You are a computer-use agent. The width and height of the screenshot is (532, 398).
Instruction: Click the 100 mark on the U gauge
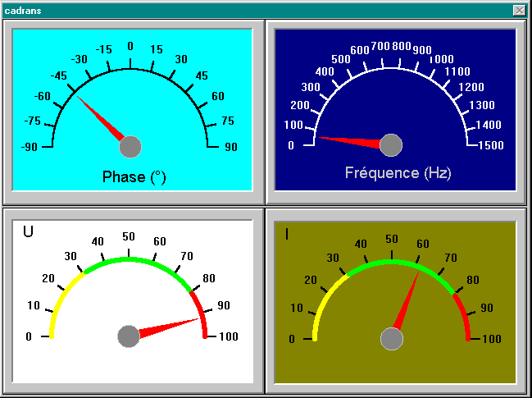pyautogui.click(x=229, y=336)
